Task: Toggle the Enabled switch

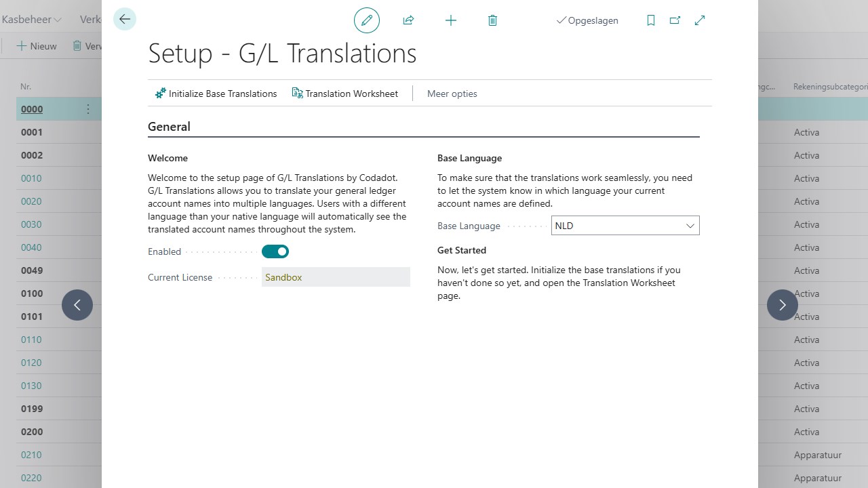Action: point(275,251)
